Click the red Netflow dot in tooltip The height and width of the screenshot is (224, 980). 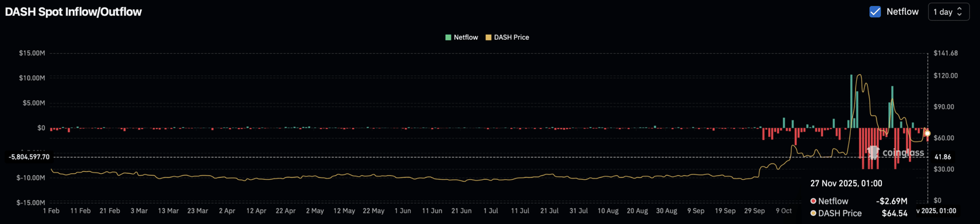(x=813, y=201)
